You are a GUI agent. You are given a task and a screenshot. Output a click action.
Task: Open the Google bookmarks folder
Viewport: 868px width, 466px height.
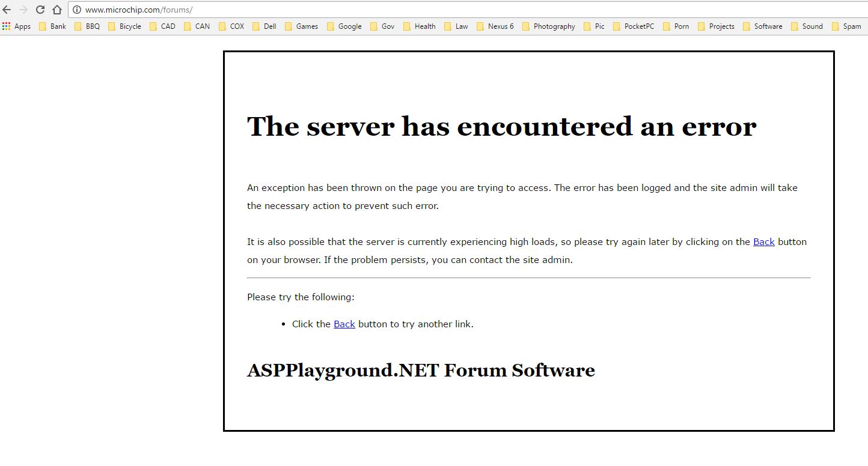344,26
